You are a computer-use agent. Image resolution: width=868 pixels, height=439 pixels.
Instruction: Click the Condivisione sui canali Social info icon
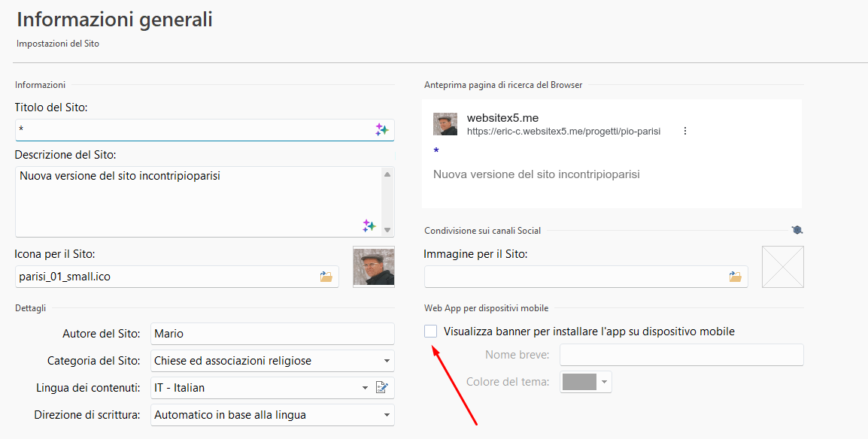click(x=797, y=230)
